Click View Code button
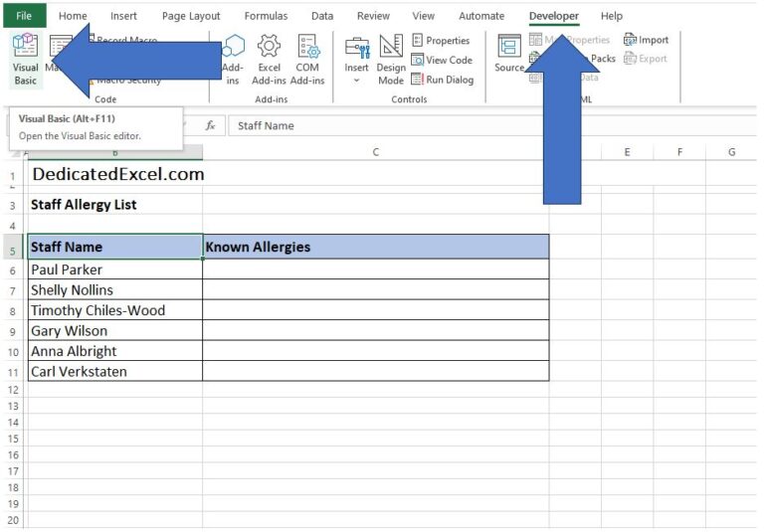Image resolution: width=764 pixels, height=532 pixels. 442,60
